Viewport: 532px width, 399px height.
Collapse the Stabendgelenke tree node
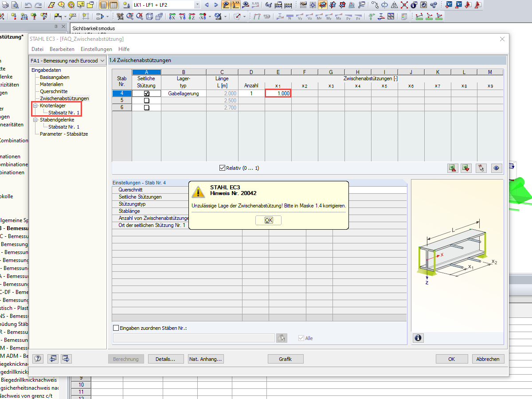point(35,120)
